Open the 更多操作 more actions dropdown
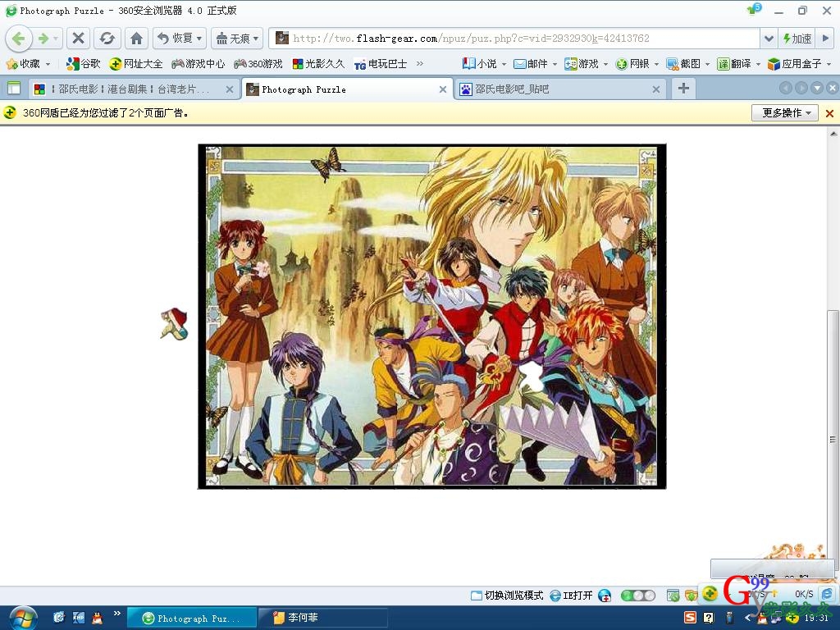This screenshot has width=840, height=630. pos(787,113)
